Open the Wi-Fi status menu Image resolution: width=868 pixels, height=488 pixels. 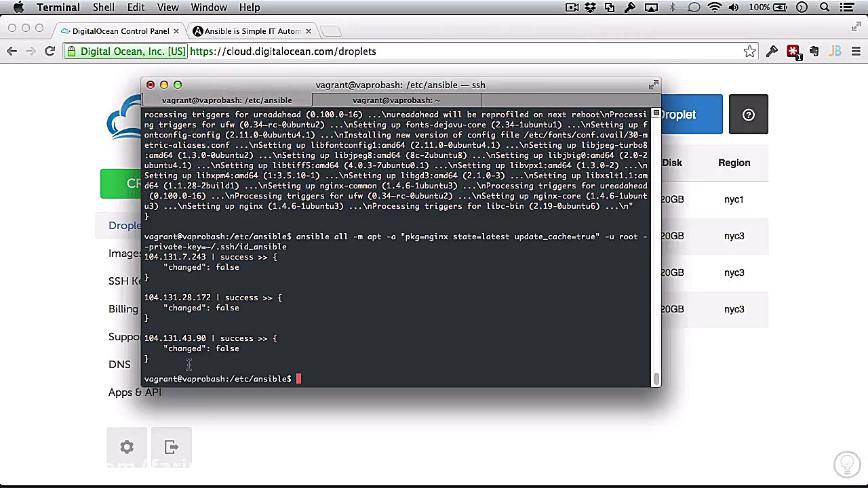(x=715, y=7)
